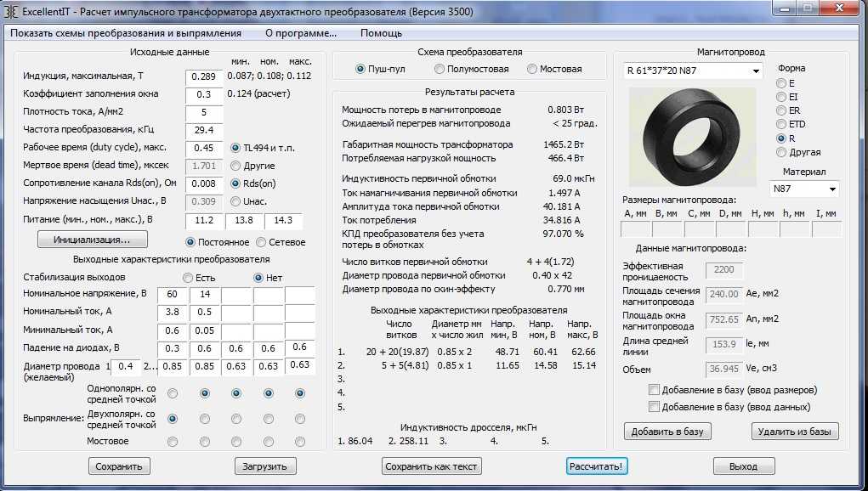This screenshot has height=491, width=868.
Task: Click the window fill factor field 0.3
Action: coord(204,94)
